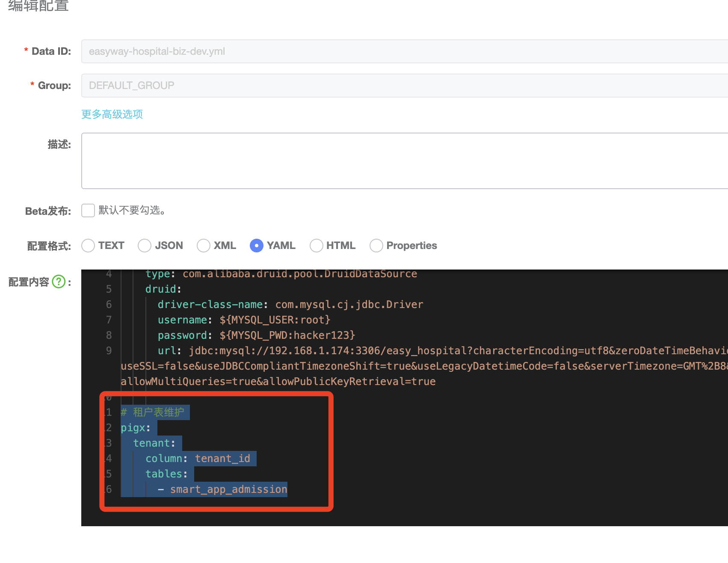Click the 'username: ${MYSQL_USER:root}' line

point(244,320)
